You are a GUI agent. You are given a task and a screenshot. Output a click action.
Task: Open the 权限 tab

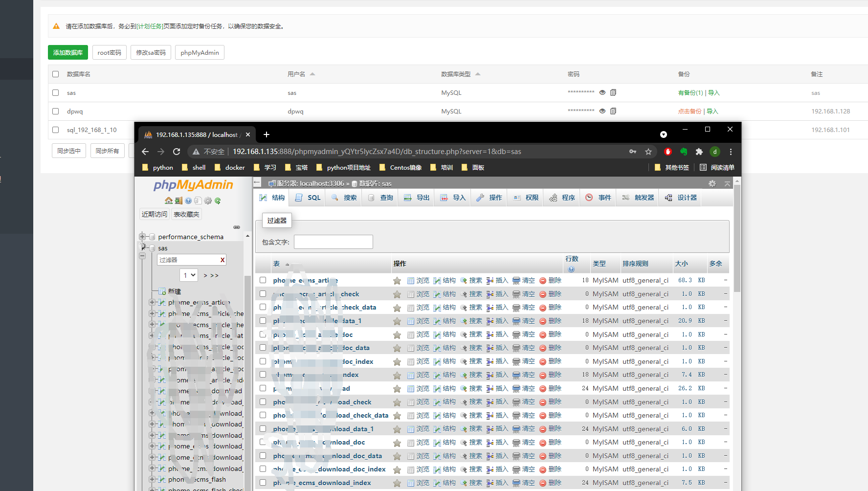click(x=526, y=198)
